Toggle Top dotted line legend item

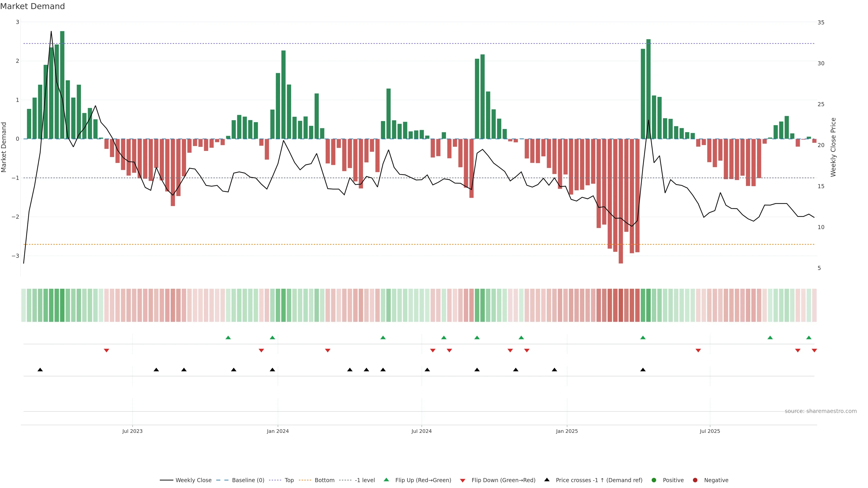click(289, 480)
